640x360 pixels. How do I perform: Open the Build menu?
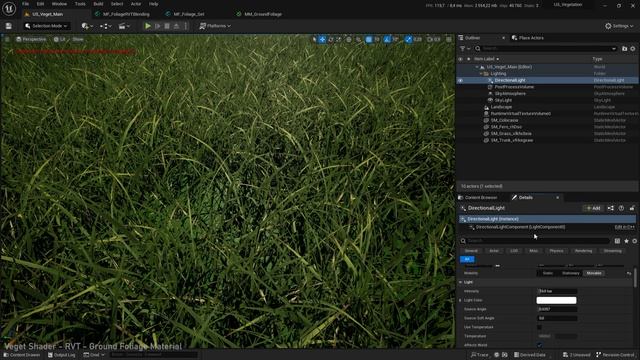pyautogui.click(x=98, y=4)
